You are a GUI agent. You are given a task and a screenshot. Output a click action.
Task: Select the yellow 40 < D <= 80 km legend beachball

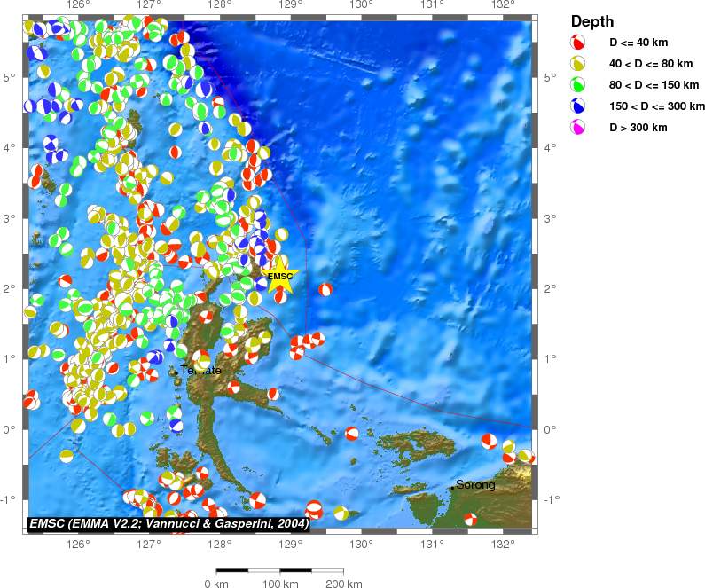coord(577,63)
